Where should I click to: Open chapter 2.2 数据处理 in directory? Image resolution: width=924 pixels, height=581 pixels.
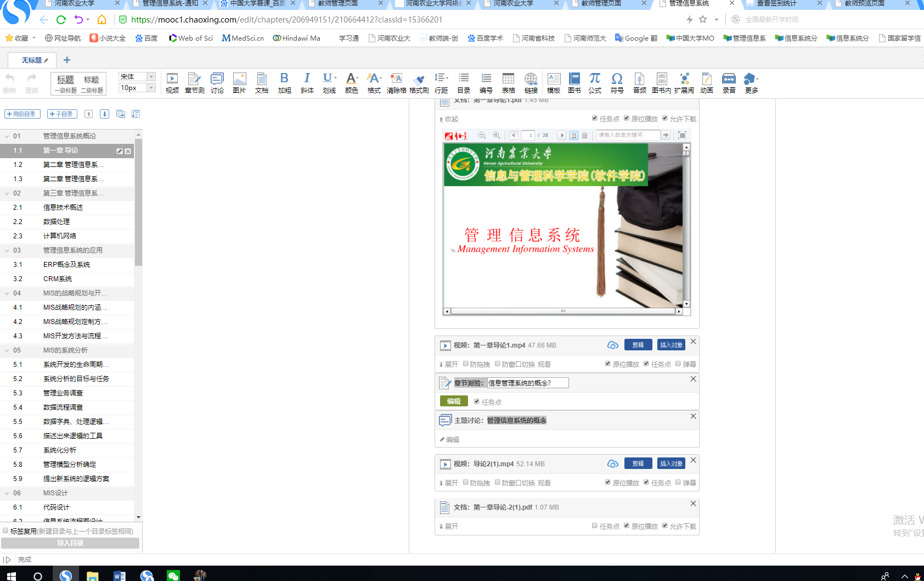tap(57, 222)
